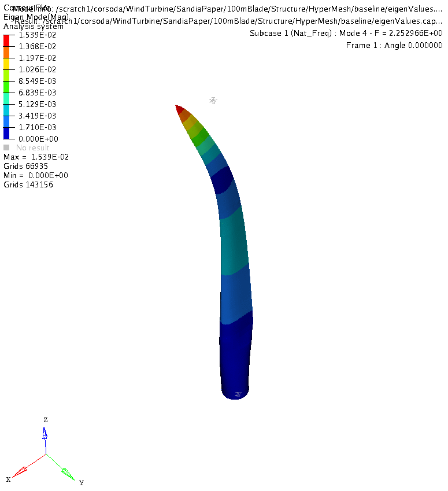448x491 pixels.
Task: Click the Z axis arrow of the triad
Action: tap(45, 433)
